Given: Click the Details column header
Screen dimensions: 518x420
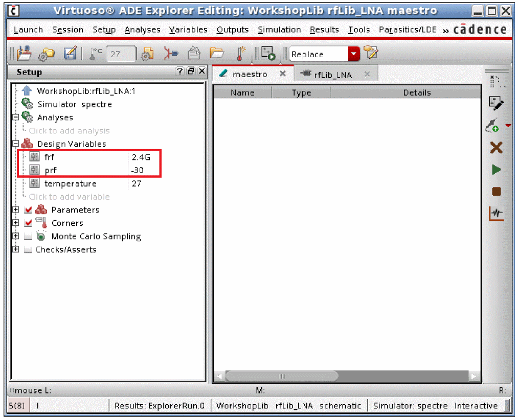Looking at the screenshot, I should tap(406, 92).
